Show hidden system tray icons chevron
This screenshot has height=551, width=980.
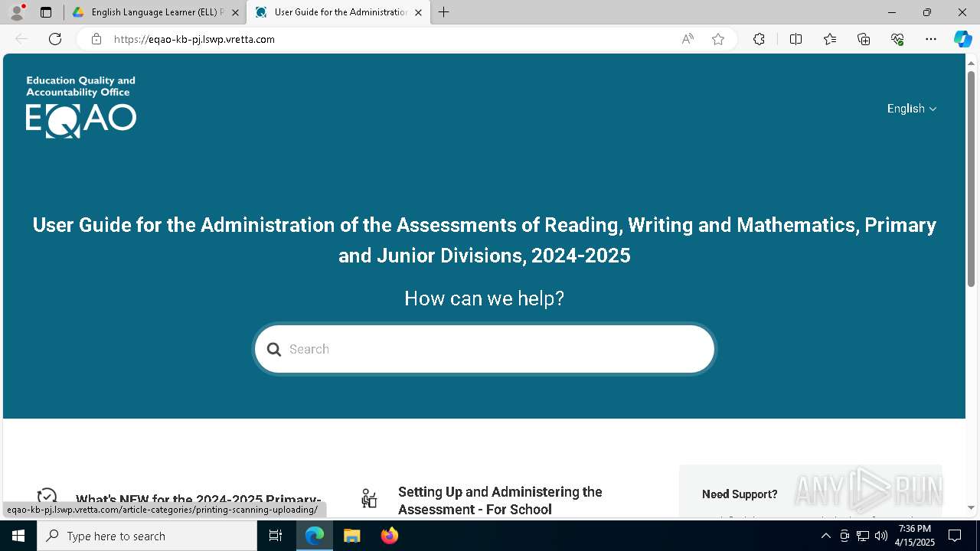tap(825, 536)
